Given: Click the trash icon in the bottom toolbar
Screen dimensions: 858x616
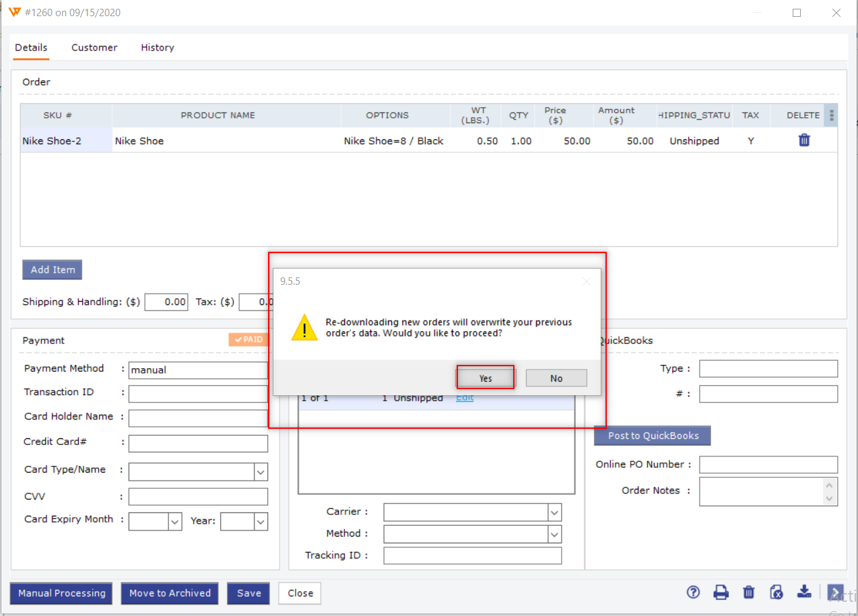Looking at the screenshot, I should (748, 592).
